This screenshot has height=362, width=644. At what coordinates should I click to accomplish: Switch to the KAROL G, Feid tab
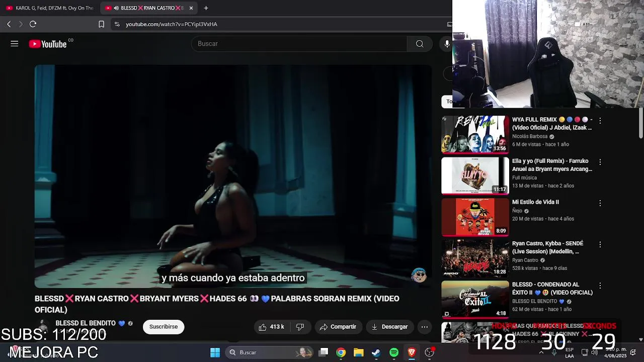tap(50, 8)
